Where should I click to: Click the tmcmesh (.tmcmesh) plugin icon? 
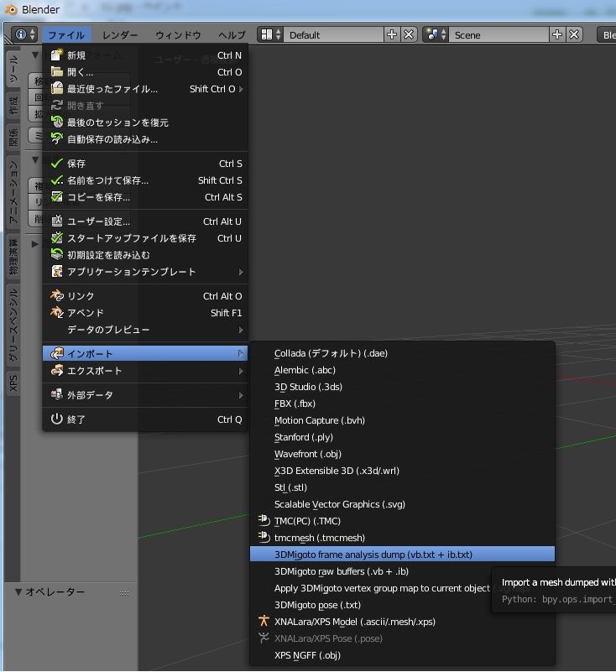pyautogui.click(x=264, y=537)
